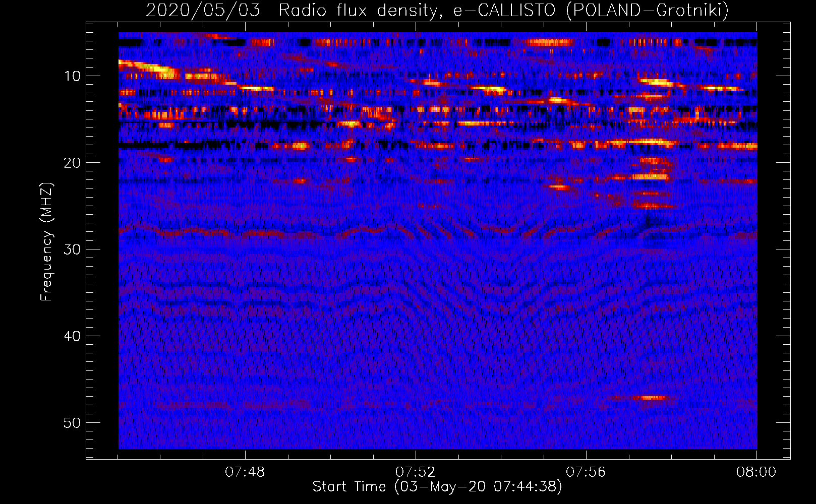The height and width of the screenshot is (504, 816).
Task: Click the Frequency (MHZ) axis label
Action: (x=46, y=242)
